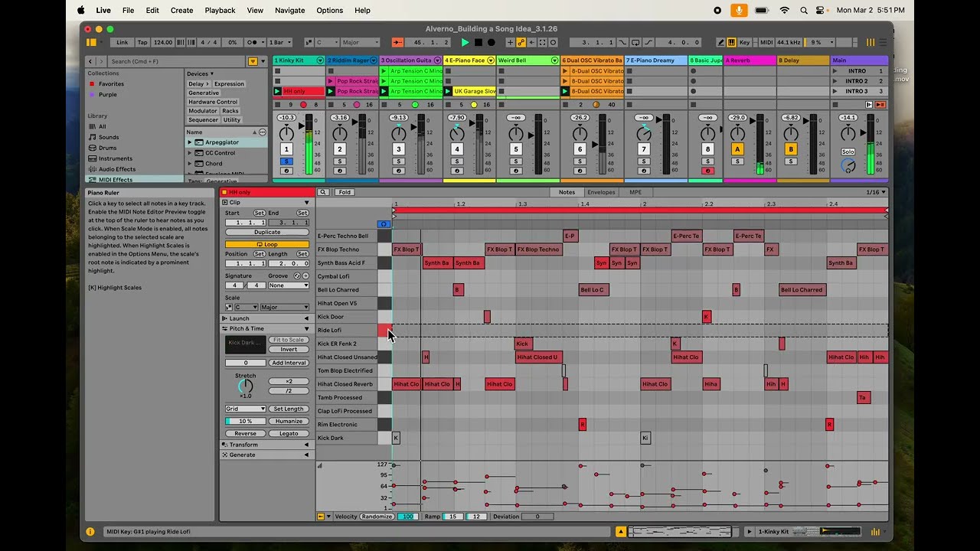Open the Playback menu
The image size is (980, 551).
[220, 10]
